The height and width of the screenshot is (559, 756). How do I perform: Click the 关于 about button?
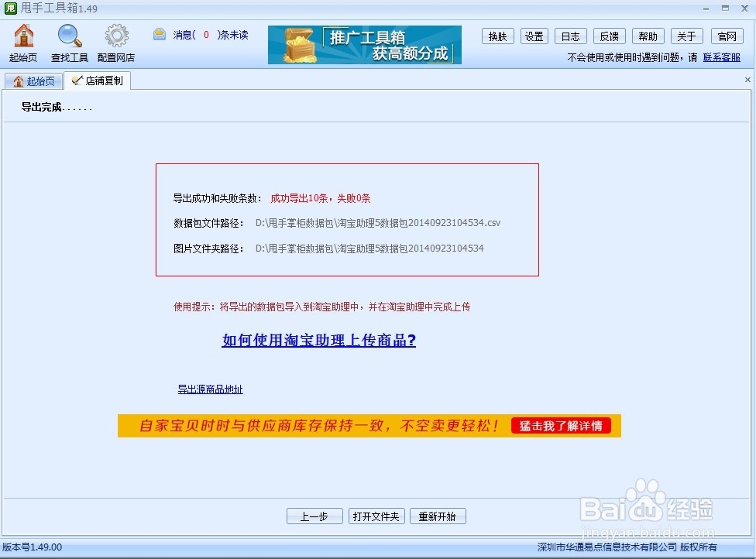click(686, 36)
